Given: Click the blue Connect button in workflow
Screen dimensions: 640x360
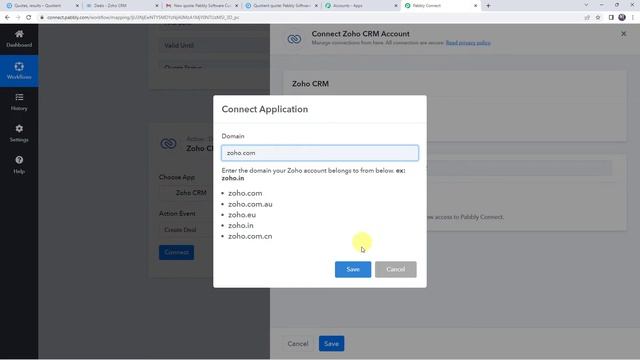Looking at the screenshot, I should [176, 252].
